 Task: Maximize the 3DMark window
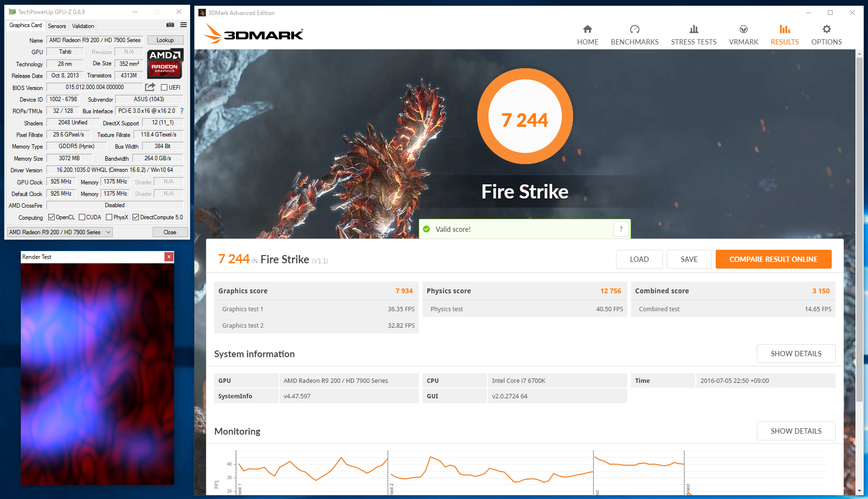coord(830,13)
